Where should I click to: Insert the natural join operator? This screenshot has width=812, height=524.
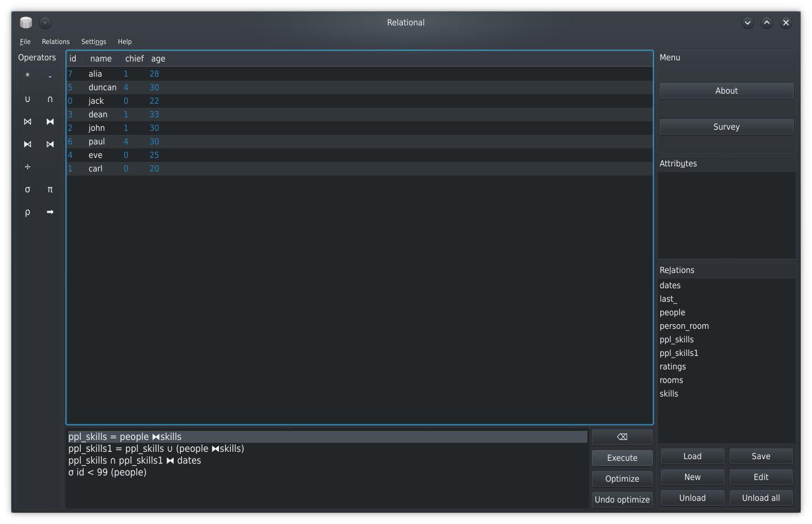tap(28, 121)
